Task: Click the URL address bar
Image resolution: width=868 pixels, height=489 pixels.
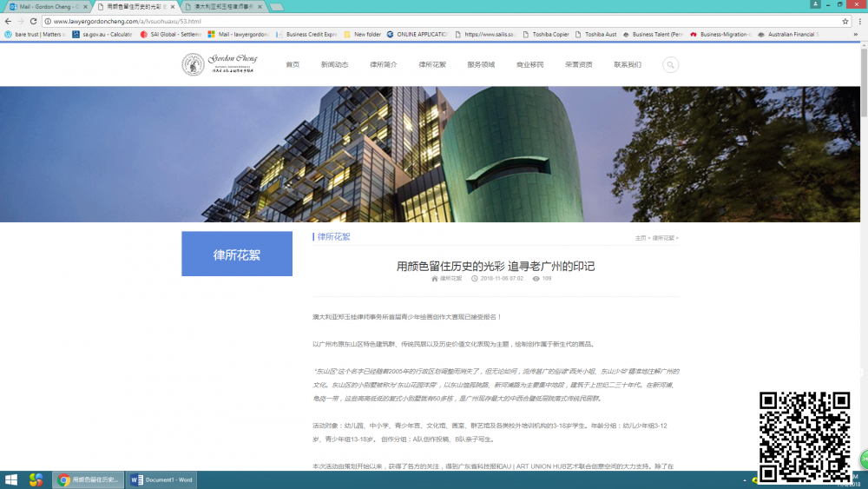Action: point(434,21)
